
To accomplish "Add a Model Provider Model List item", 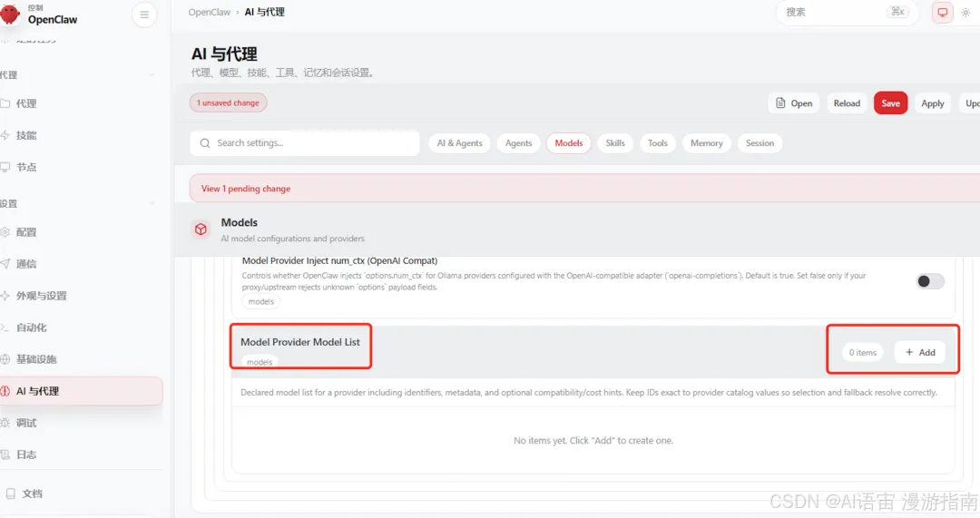I will [921, 352].
